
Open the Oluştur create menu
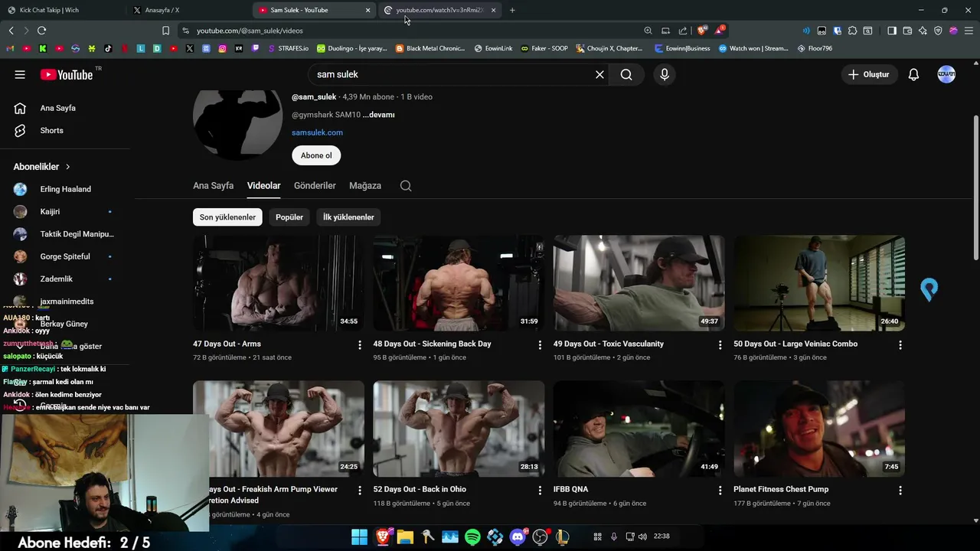pos(869,74)
